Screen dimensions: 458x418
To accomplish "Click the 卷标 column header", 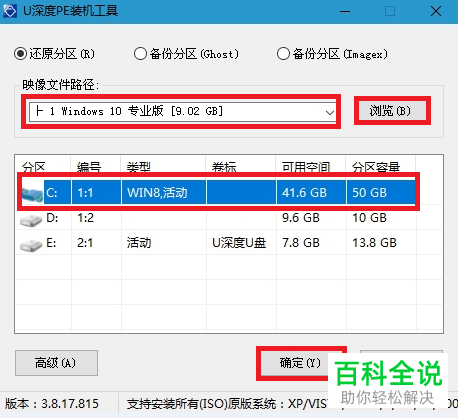I will [224, 167].
